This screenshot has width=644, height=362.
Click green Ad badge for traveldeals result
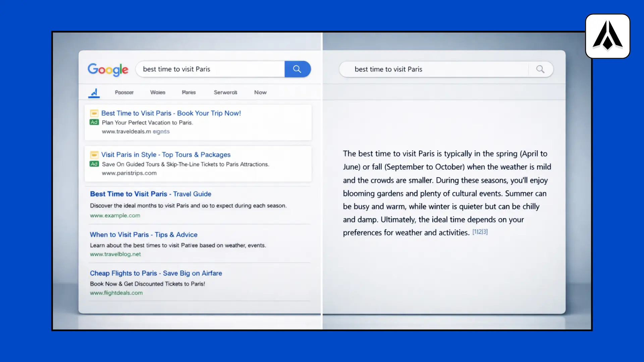[x=94, y=122]
